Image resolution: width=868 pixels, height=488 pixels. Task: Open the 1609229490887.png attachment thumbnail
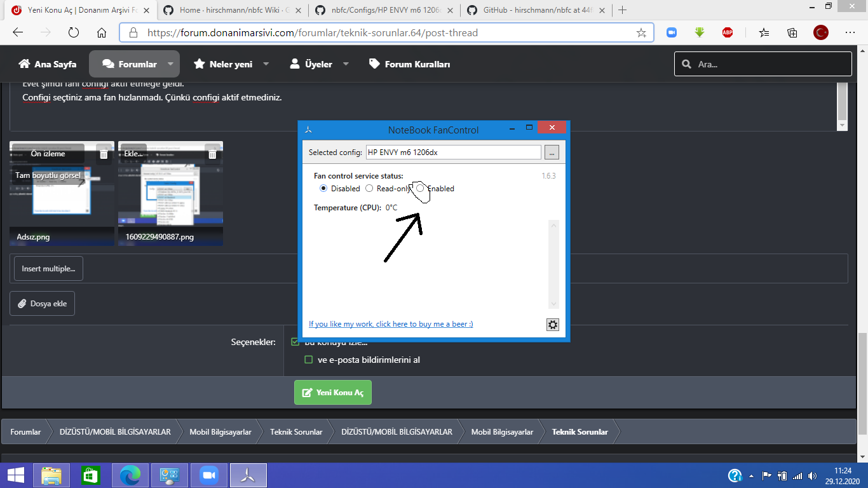[170, 193]
